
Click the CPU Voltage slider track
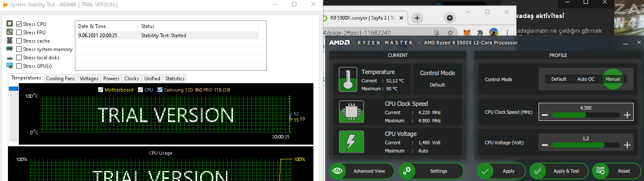click(x=586, y=145)
